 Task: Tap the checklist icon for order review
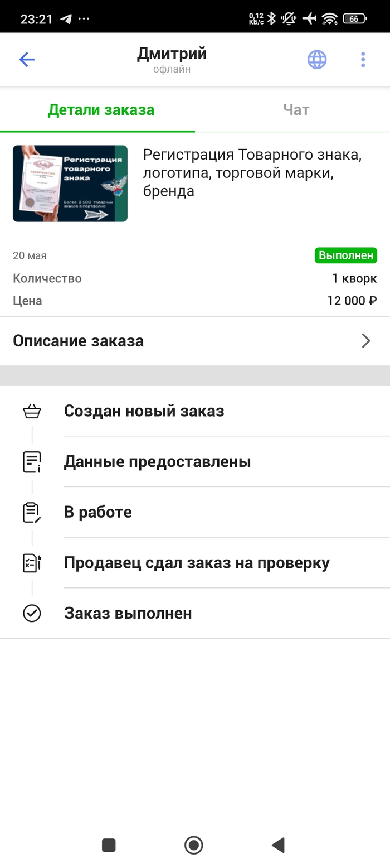pos(32,563)
